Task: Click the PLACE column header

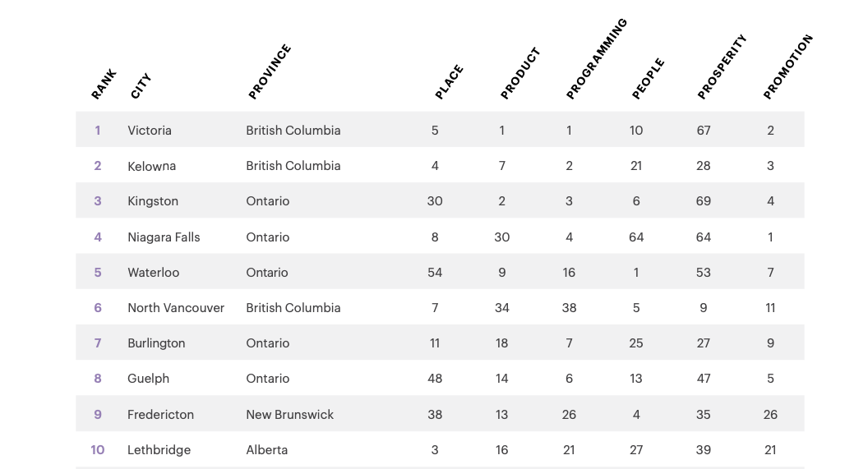Action: tap(449, 82)
